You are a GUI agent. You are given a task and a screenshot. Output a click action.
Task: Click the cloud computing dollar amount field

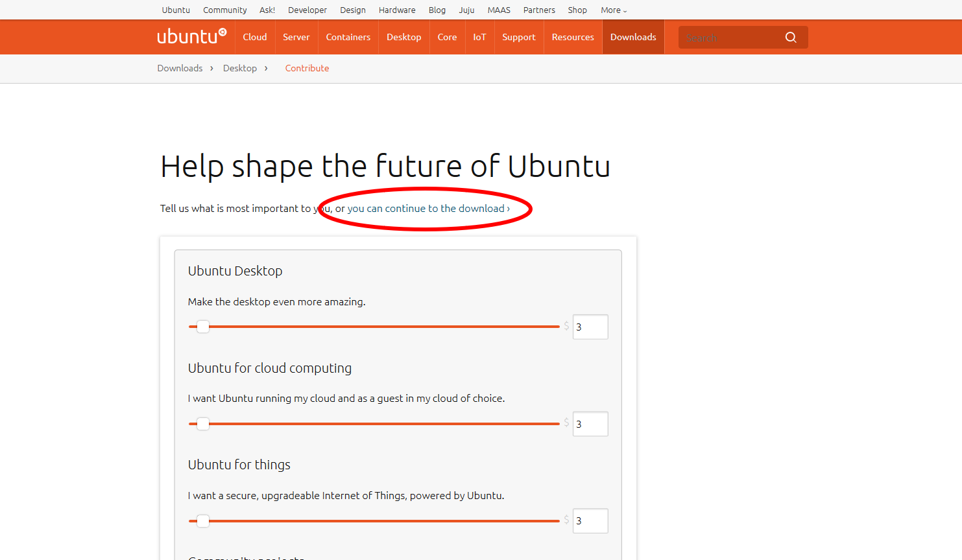coord(590,424)
